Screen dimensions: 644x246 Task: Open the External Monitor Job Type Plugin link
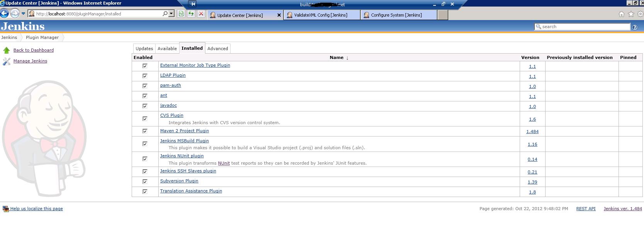click(x=195, y=65)
